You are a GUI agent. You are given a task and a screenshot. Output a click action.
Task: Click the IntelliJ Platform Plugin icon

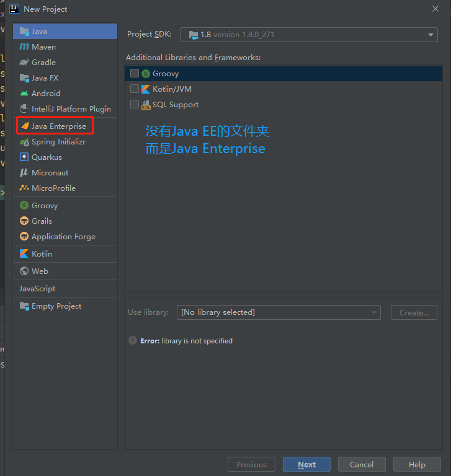tap(24, 108)
